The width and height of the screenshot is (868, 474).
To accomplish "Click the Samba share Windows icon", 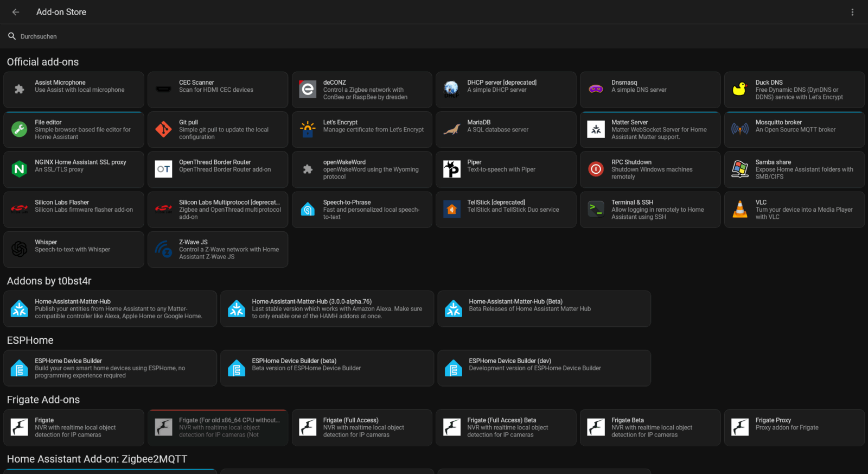I will pyautogui.click(x=740, y=169).
